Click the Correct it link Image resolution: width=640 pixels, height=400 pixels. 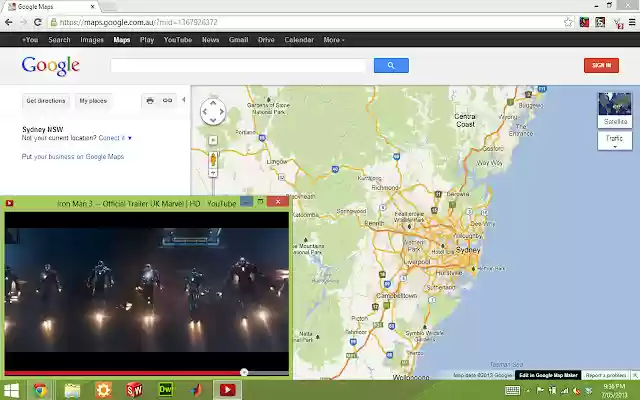coord(111,138)
